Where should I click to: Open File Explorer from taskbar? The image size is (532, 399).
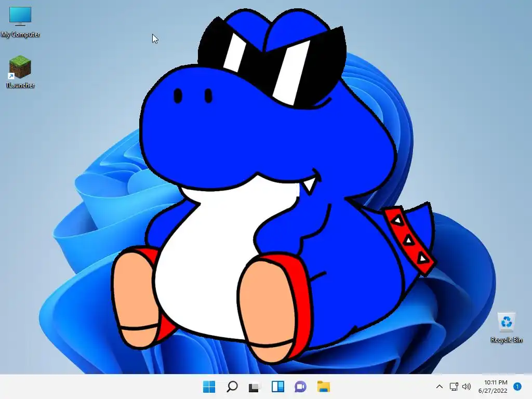tap(323, 387)
